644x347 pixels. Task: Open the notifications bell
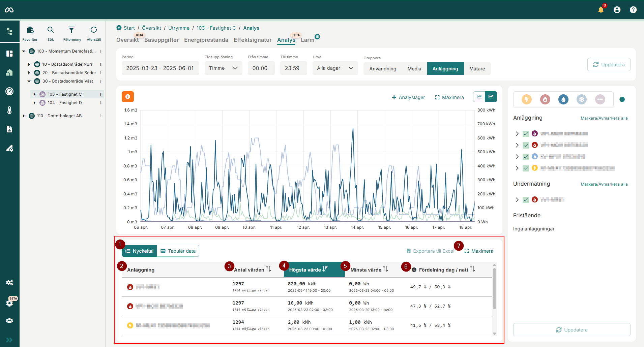tap(601, 10)
